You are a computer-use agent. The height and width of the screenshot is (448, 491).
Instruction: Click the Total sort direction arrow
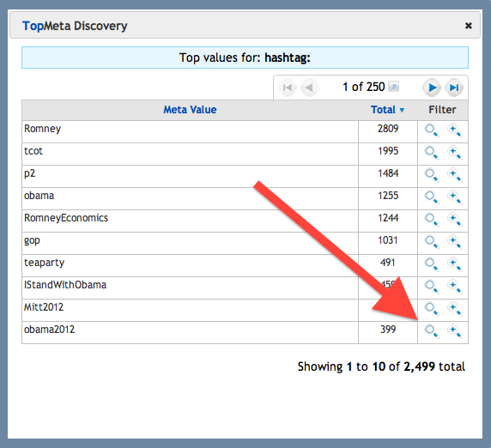pyautogui.click(x=402, y=110)
